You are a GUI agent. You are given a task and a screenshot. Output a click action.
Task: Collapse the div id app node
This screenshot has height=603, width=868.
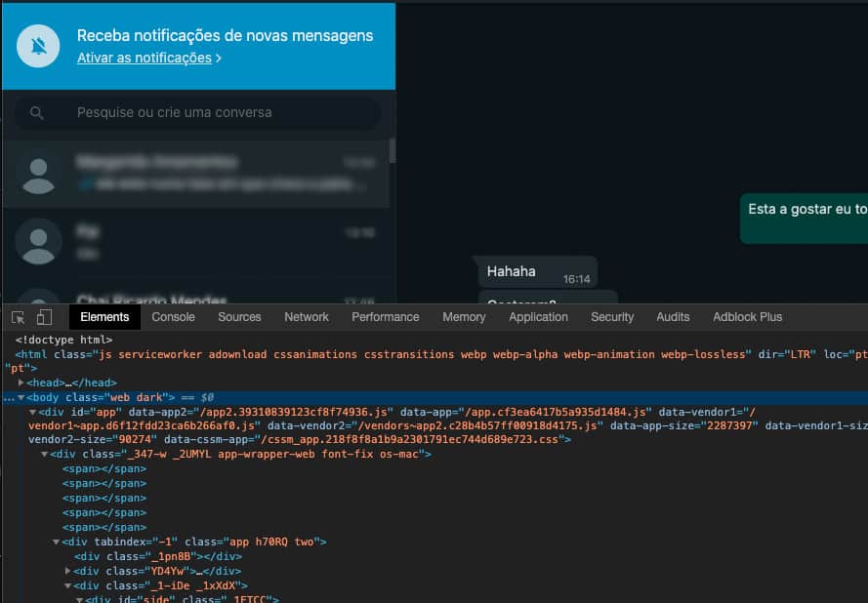tap(31, 412)
